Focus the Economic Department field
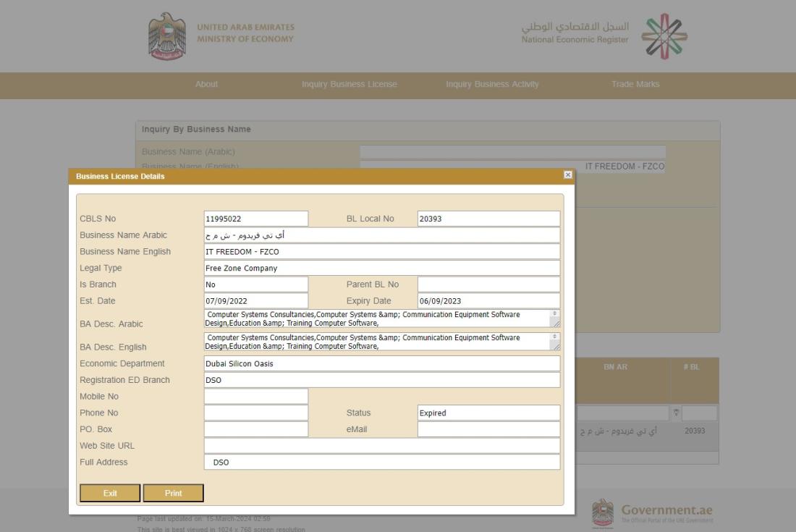The height and width of the screenshot is (532, 796). coord(382,363)
